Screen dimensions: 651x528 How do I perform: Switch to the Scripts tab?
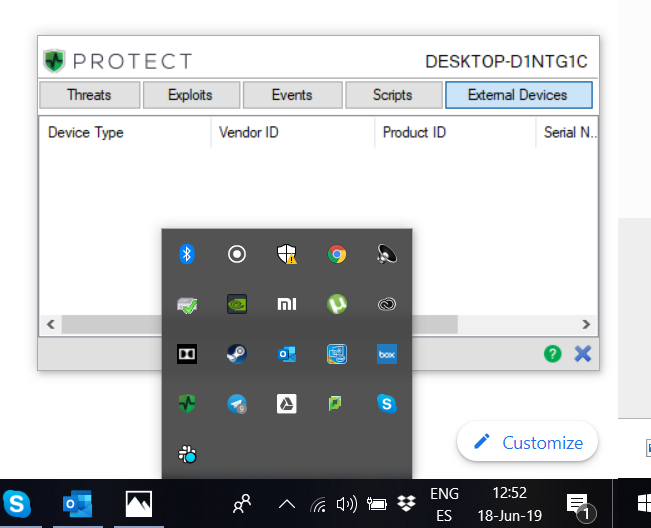pyautogui.click(x=394, y=95)
